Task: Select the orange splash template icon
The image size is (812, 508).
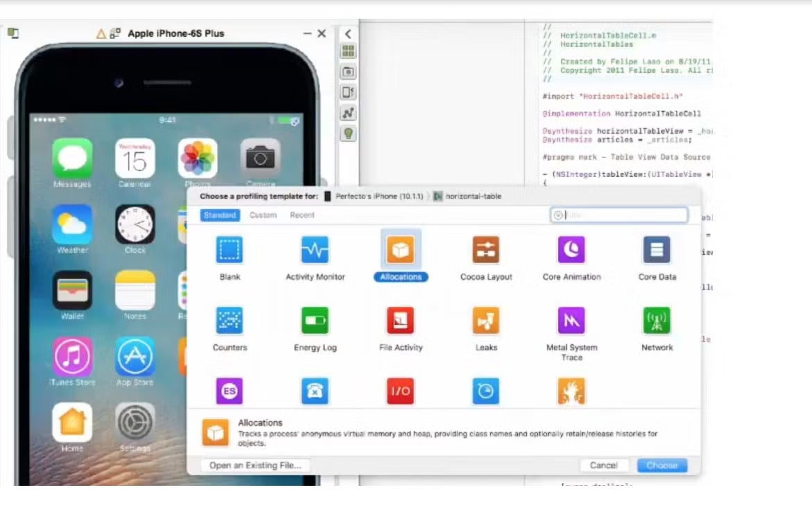Action: pyautogui.click(x=571, y=391)
